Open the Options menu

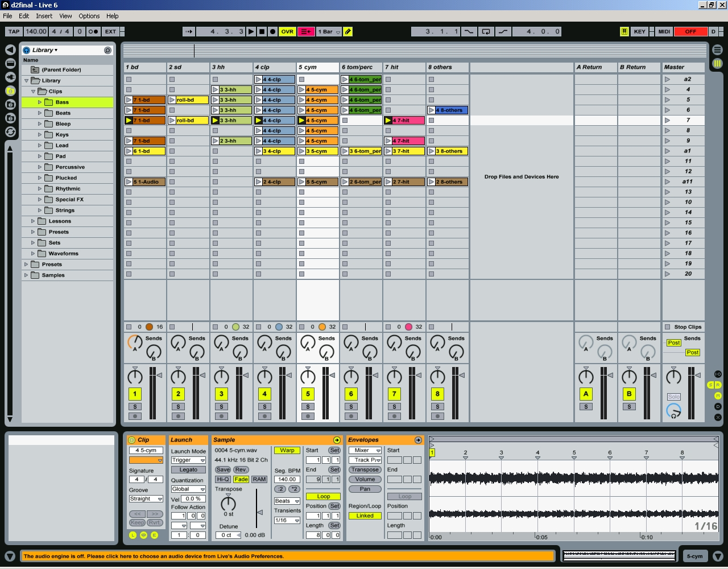click(x=89, y=16)
